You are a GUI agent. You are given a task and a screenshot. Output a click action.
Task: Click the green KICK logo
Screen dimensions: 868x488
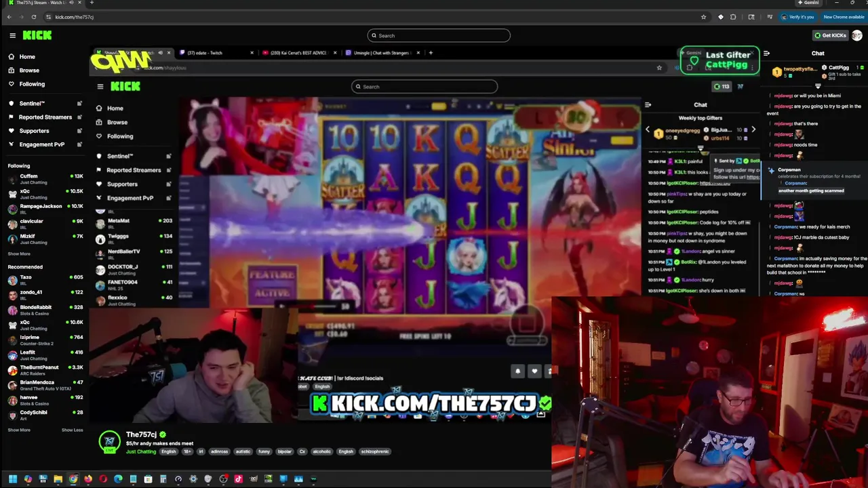click(37, 35)
